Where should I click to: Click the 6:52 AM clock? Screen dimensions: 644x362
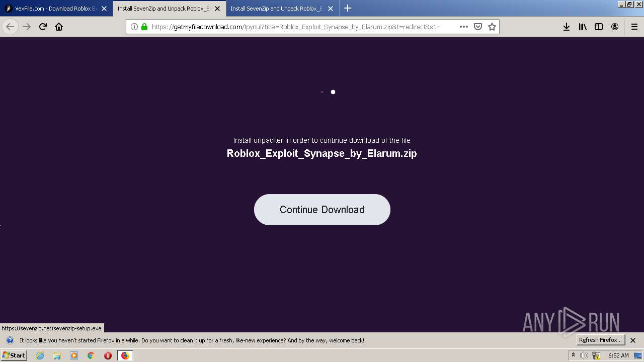[618, 355]
